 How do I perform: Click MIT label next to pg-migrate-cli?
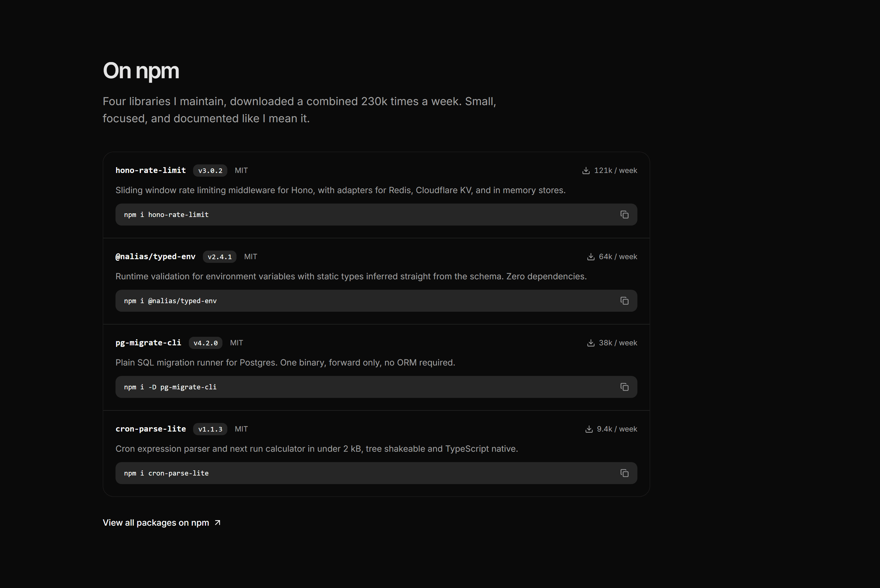pos(236,343)
